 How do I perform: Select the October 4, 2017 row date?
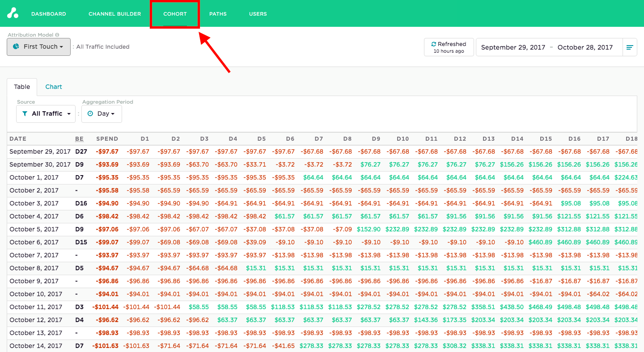(34, 216)
